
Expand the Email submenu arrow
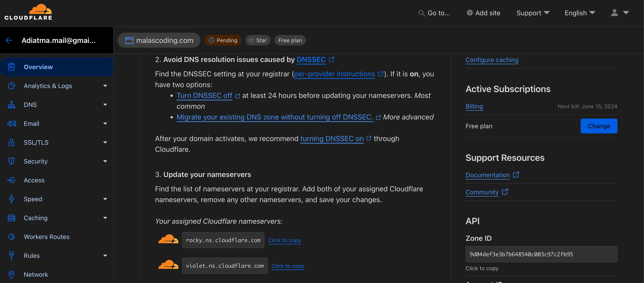tap(105, 123)
